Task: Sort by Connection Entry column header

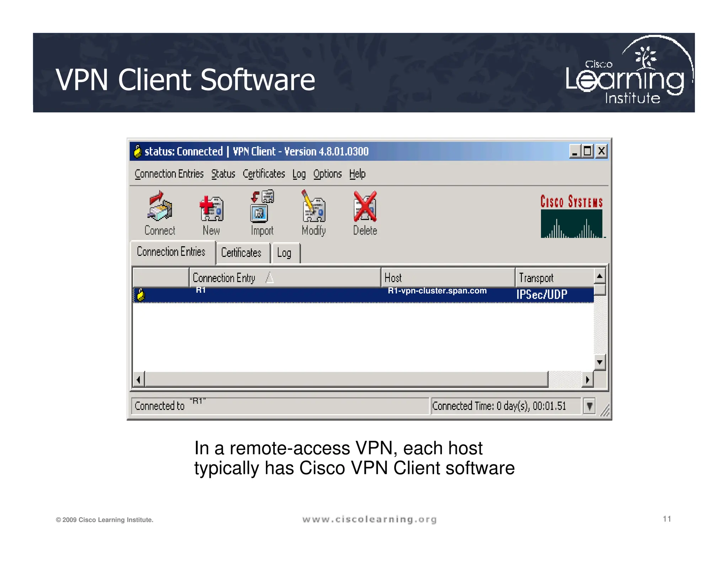Action: click(x=285, y=277)
